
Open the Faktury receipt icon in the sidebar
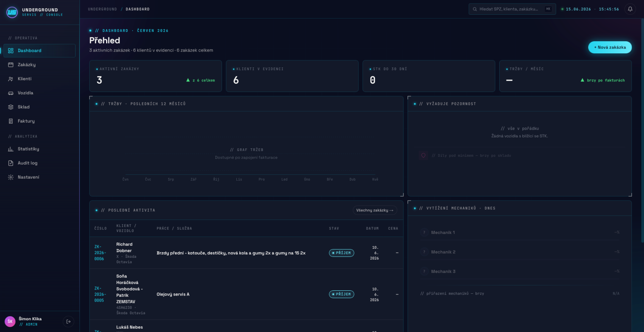click(x=11, y=121)
